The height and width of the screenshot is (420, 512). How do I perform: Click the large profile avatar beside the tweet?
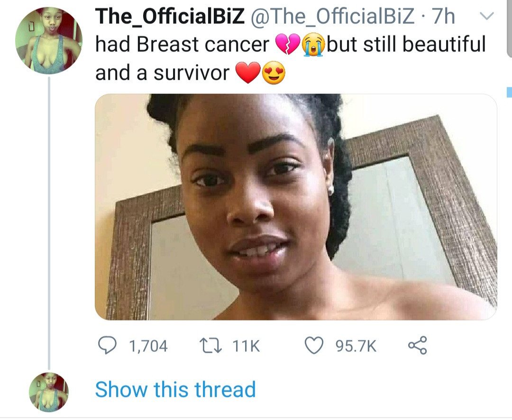pos(49,41)
